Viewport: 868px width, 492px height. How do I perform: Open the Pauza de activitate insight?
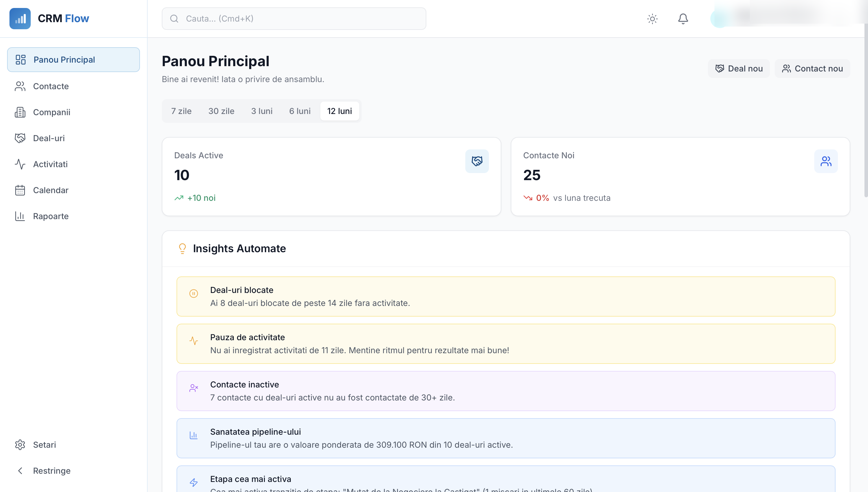tap(506, 344)
